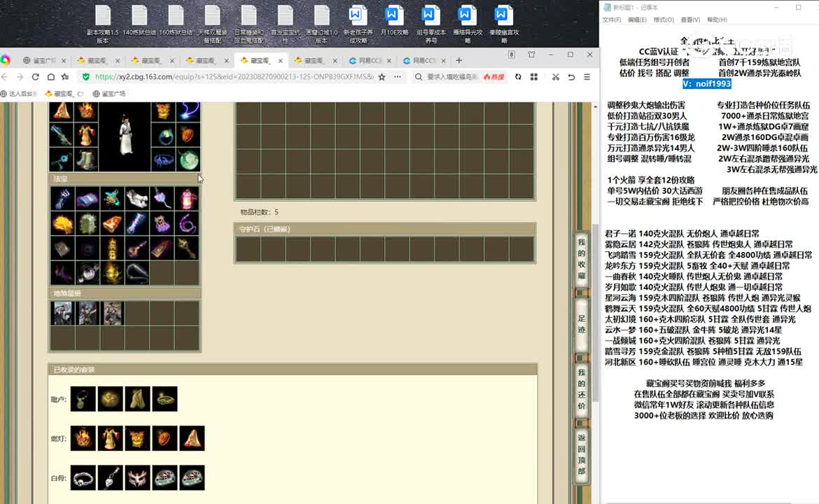
Task: Click the 已收录的套装 section header
Action: [x=293, y=370]
